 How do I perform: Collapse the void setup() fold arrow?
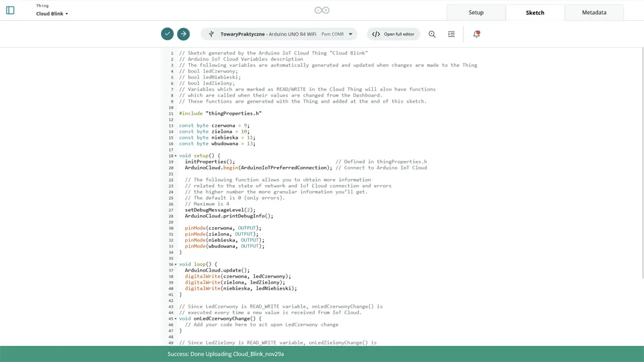(x=176, y=156)
